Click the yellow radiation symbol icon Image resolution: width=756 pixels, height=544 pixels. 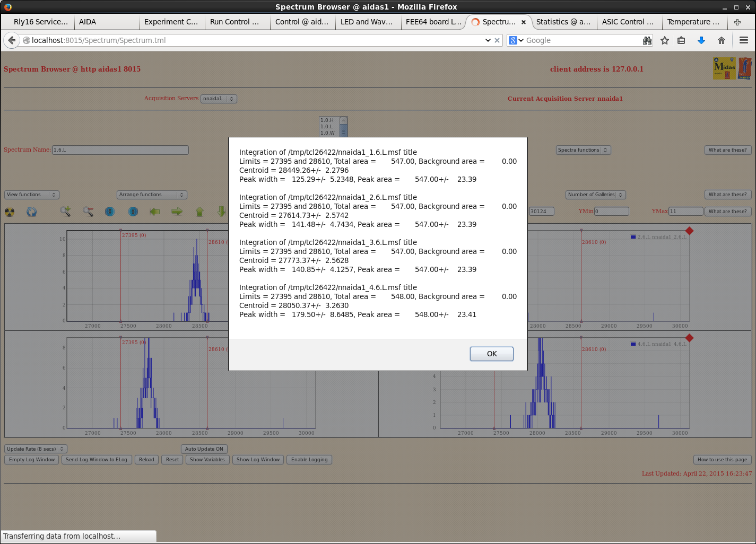pyautogui.click(x=10, y=212)
